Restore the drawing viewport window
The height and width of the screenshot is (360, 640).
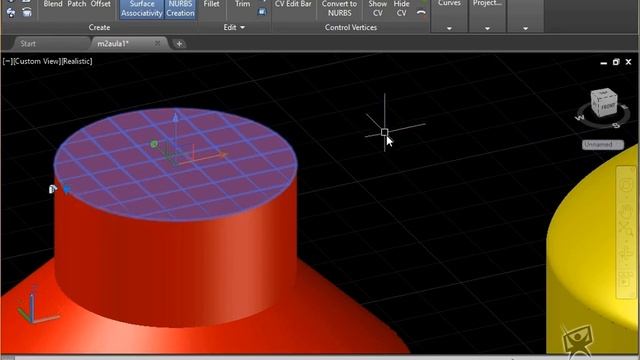coord(616,62)
